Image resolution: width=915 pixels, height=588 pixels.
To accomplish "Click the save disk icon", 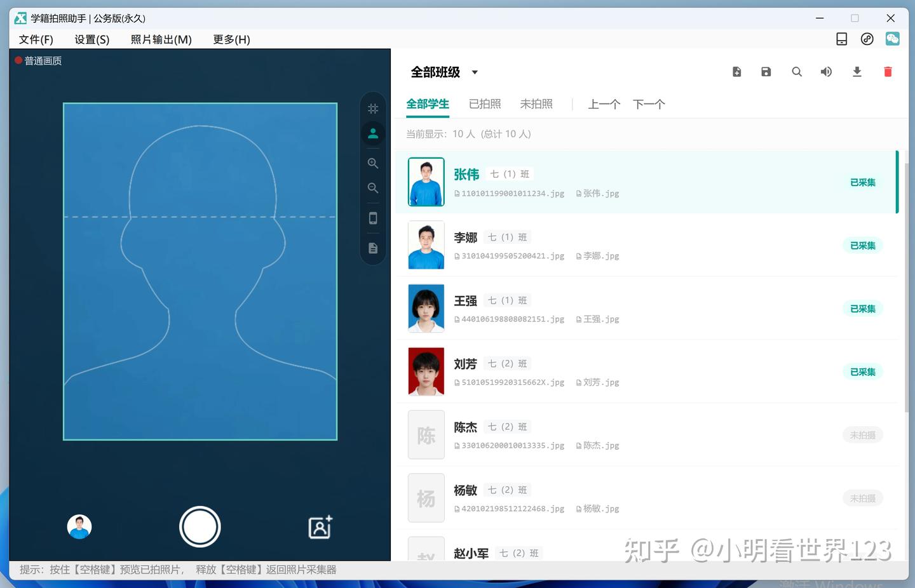I will 766,72.
